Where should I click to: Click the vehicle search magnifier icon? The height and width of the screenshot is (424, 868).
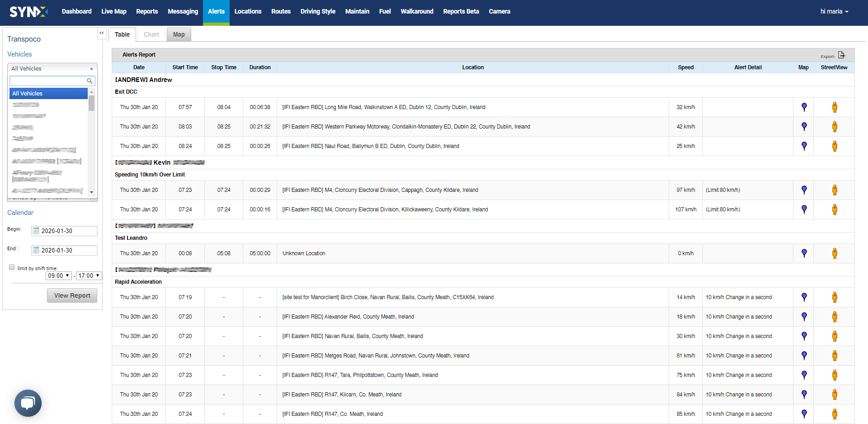90,81
